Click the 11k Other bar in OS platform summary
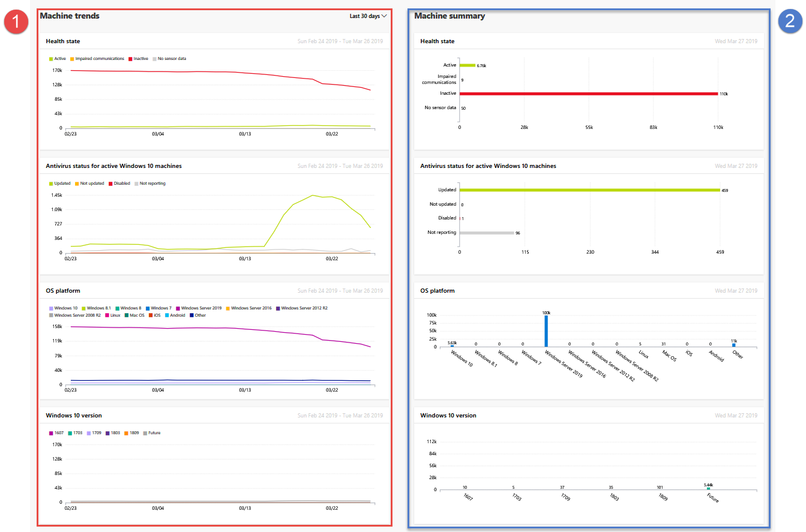This screenshot has height=532, width=806. 733,345
